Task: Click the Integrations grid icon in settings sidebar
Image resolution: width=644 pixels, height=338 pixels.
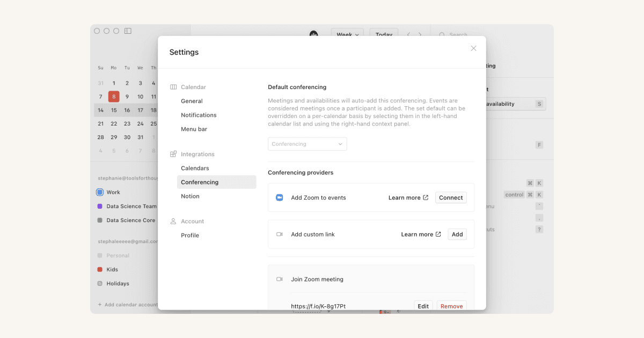Action: (173, 154)
